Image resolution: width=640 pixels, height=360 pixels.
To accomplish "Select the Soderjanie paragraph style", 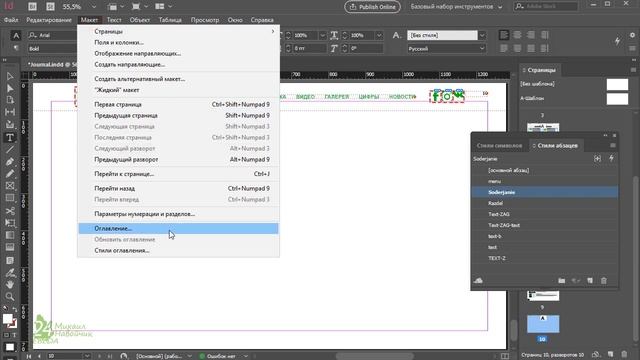I will (544, 192).
